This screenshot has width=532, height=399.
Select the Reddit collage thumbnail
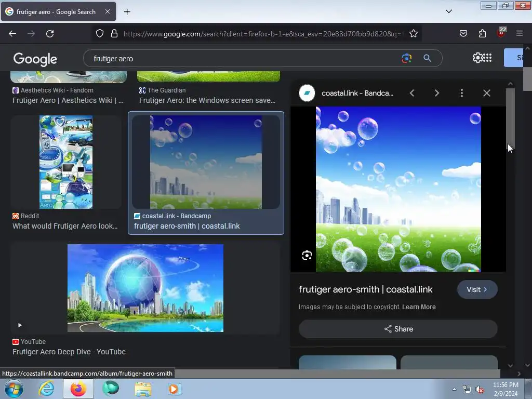66,162
